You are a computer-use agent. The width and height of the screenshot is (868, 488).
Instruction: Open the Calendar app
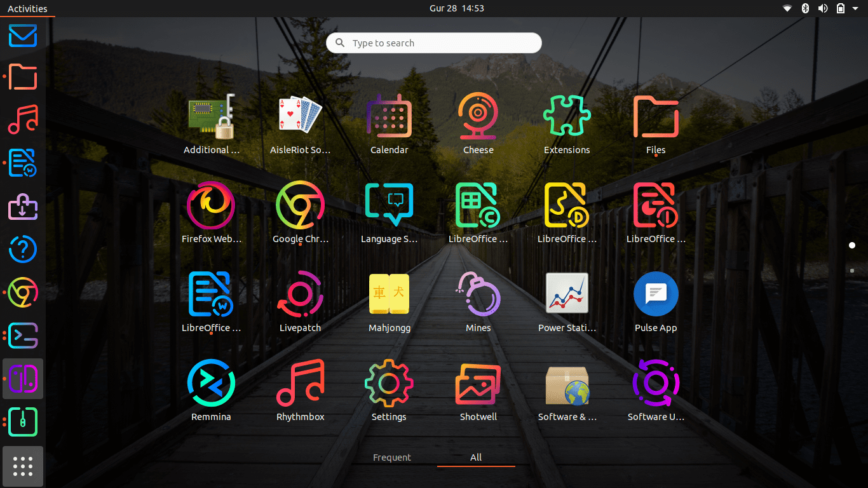click(389, 125)
